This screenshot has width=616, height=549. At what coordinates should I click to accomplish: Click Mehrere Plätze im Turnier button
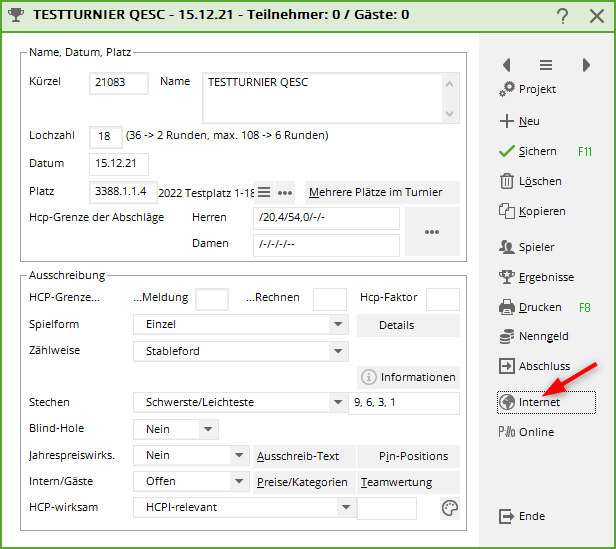381,192
